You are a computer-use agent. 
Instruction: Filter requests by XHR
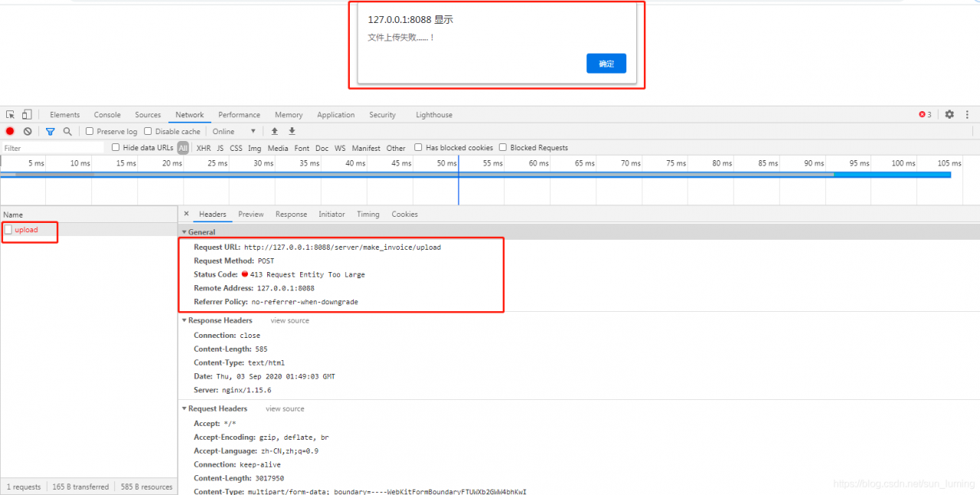(x=204, y=148)
